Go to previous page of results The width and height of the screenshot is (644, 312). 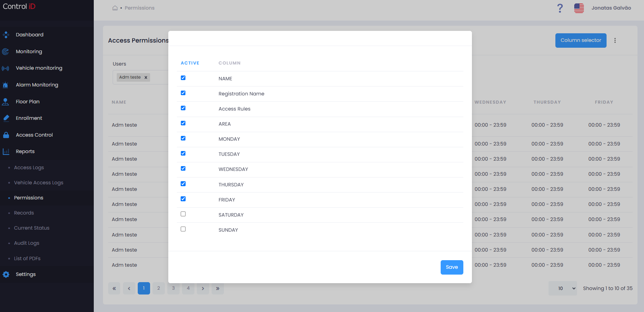129,288
